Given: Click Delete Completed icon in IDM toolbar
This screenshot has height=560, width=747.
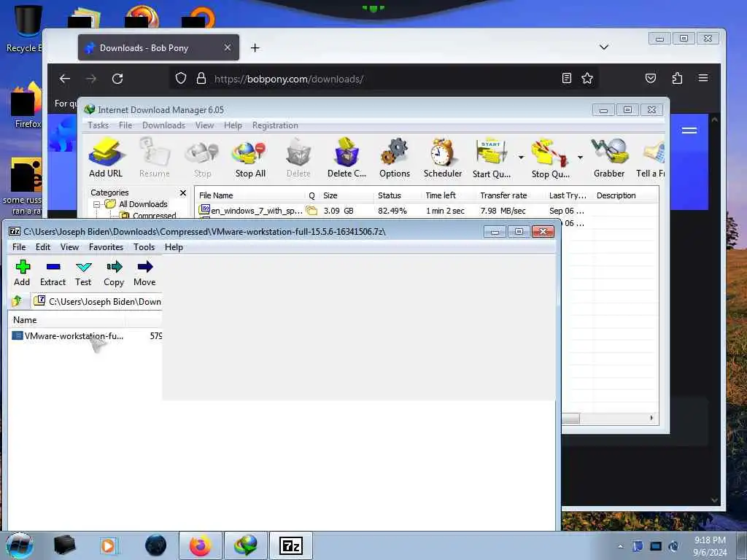Looking at the screenshot, I should tap(347, 158).
